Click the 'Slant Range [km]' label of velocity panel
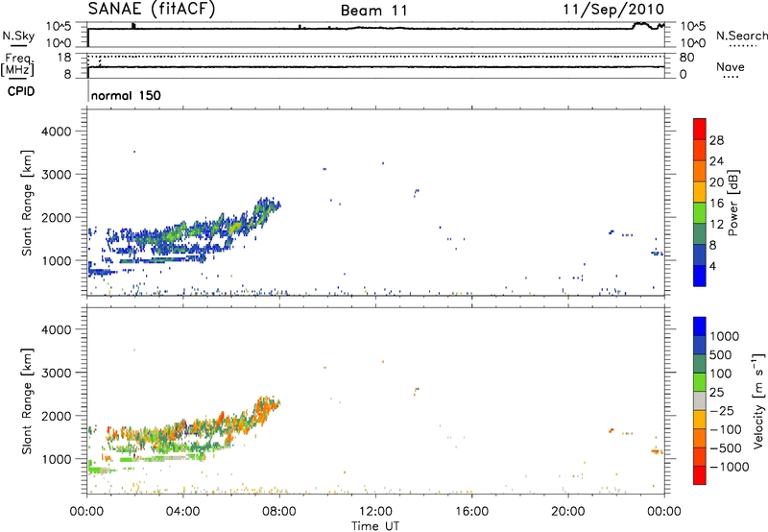Screen dimensions: 768x532 (26, 400)
